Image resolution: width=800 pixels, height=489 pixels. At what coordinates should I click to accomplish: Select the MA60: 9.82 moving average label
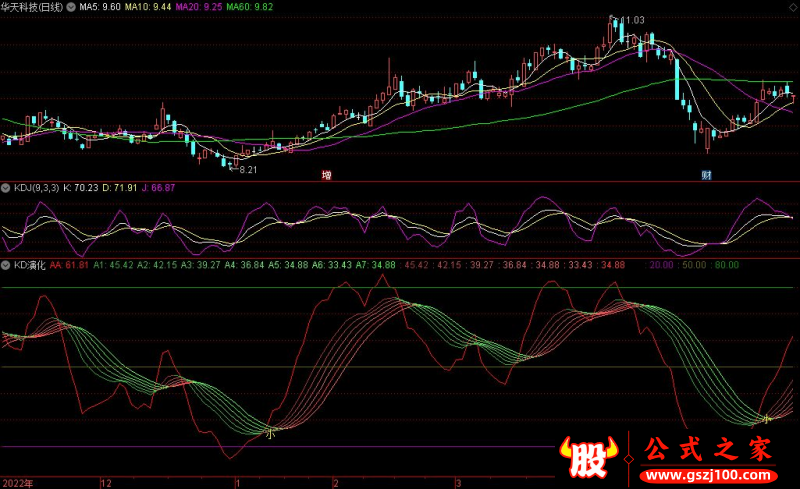click(x=249, y=6)
